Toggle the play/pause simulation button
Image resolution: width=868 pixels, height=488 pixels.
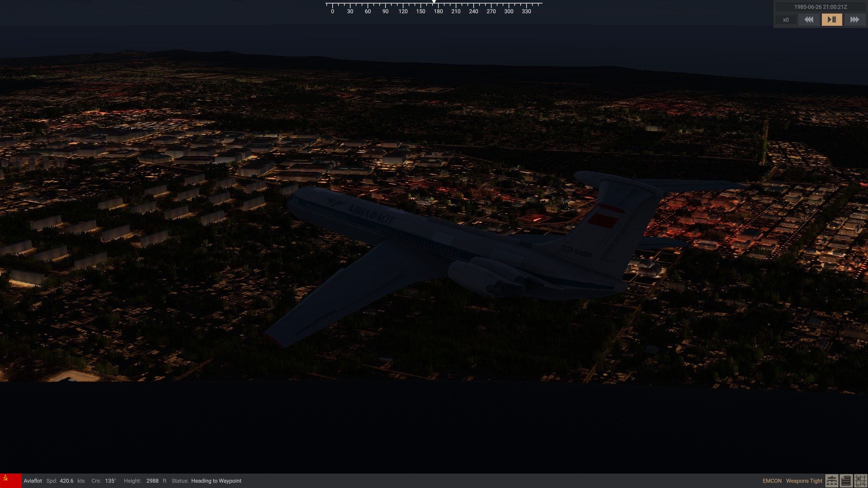[832, 20]
